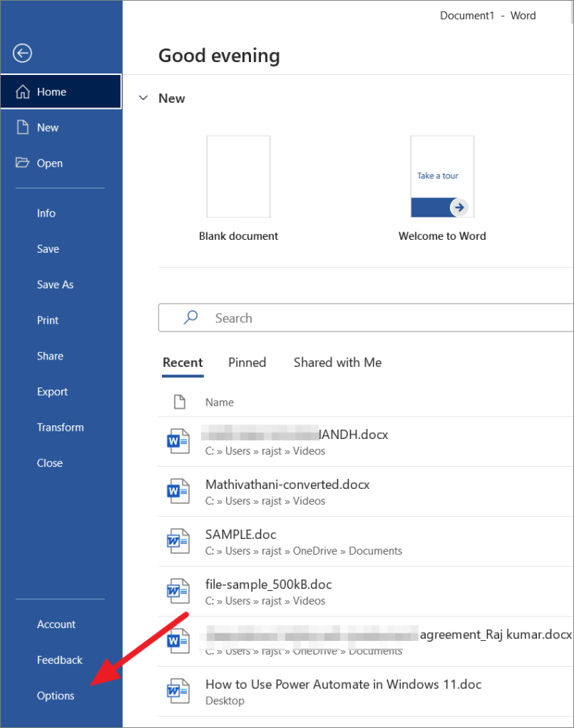Open Save As page
Image resolution: width=574 pixels, height=728 pixels.
61,285
